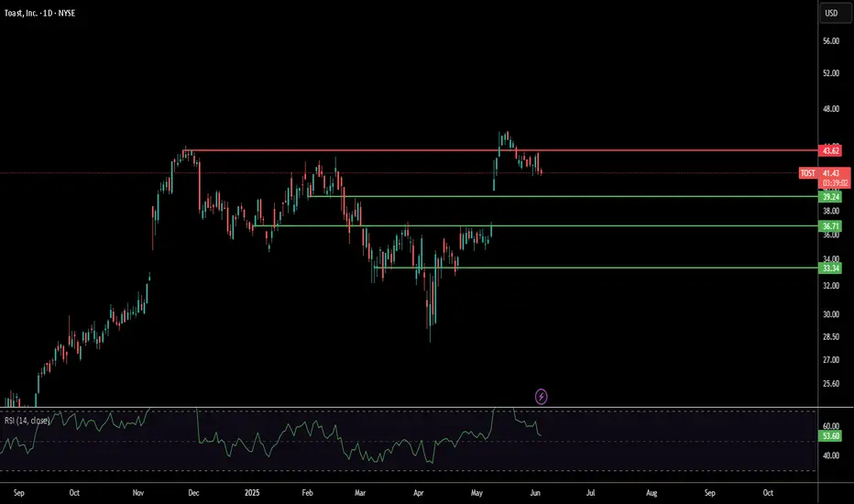Click the Jul label on time axis
The width and height of the screenshot is (854, 504).
tap(590, 493)
